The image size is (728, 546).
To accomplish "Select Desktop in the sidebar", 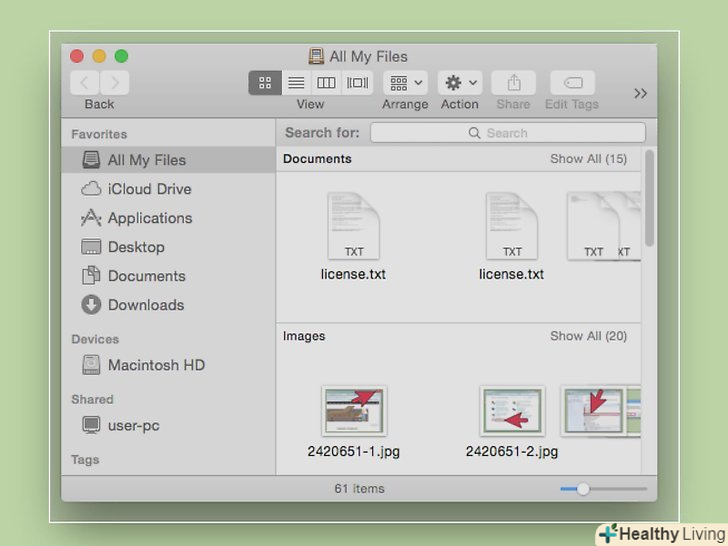I will tap(135, 247).
